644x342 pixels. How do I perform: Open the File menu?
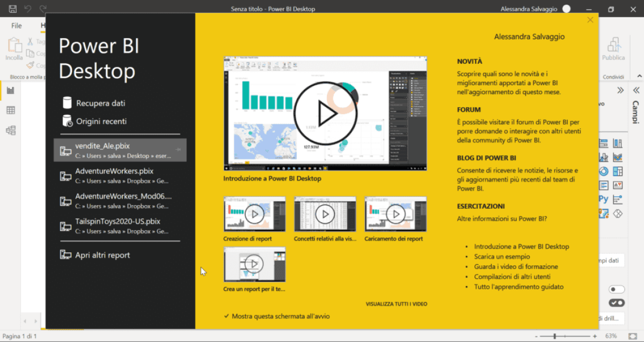click(x=17, y=25)
